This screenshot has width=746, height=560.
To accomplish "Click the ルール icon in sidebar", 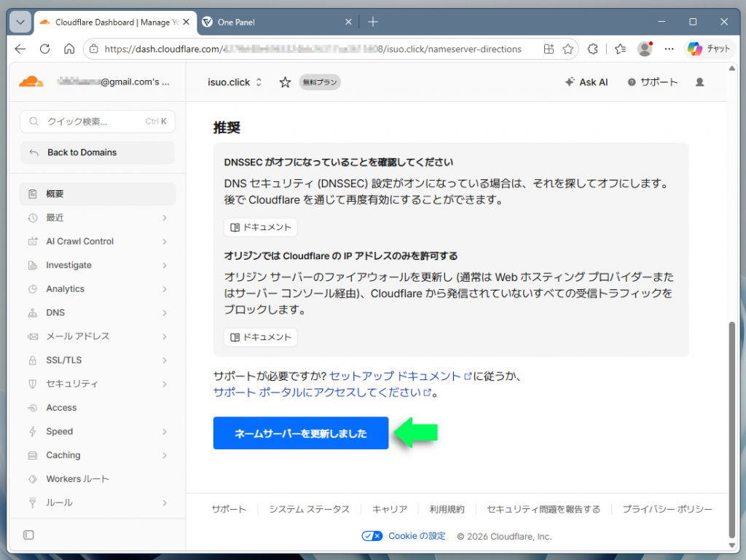I will coord(32,503).
